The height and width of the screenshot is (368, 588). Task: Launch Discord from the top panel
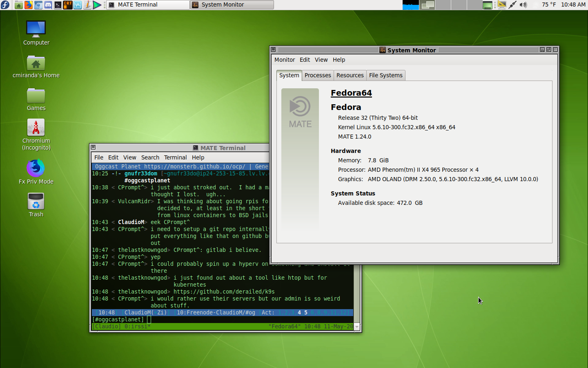pyautogui.click(x=48, y=5)
